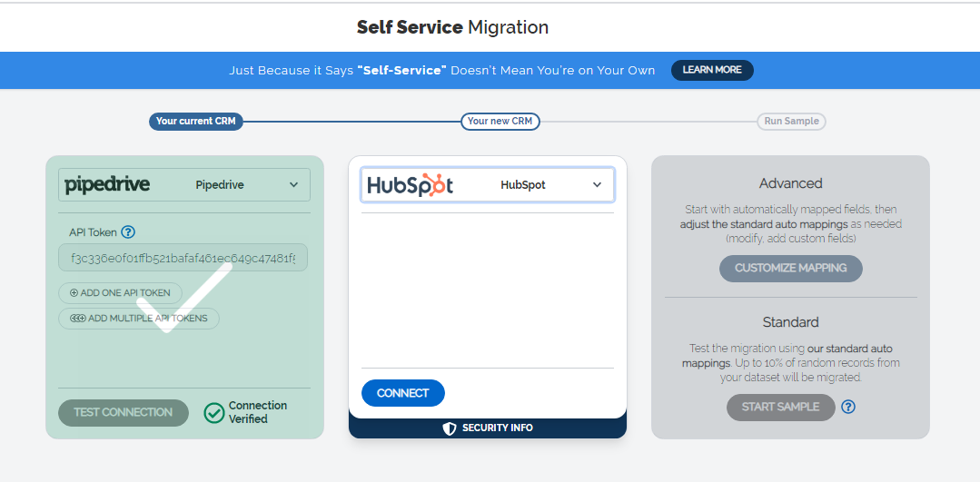
Task: Click the Connection Verified status text
Action: 258,412
